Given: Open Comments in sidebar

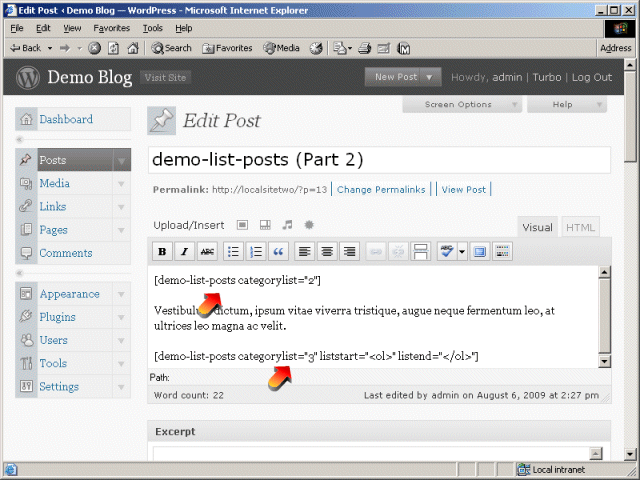Looking at the screenshot, I should point(66,253).
